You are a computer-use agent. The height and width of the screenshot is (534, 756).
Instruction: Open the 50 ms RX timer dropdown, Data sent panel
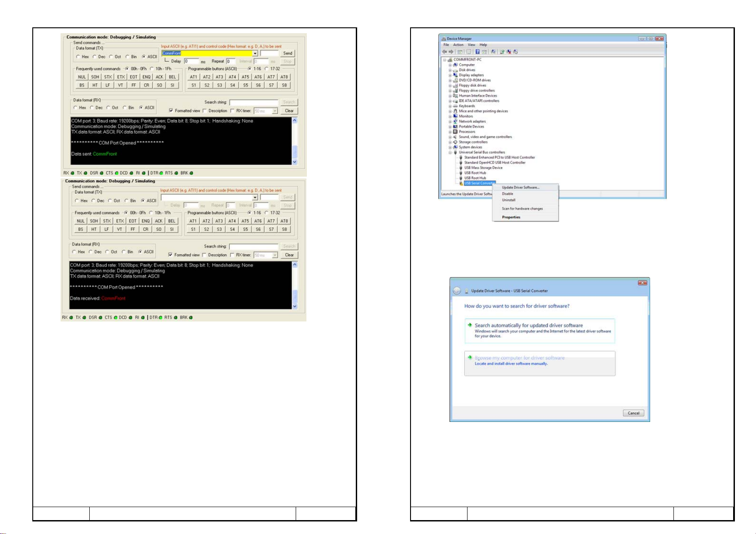(275, 111)
